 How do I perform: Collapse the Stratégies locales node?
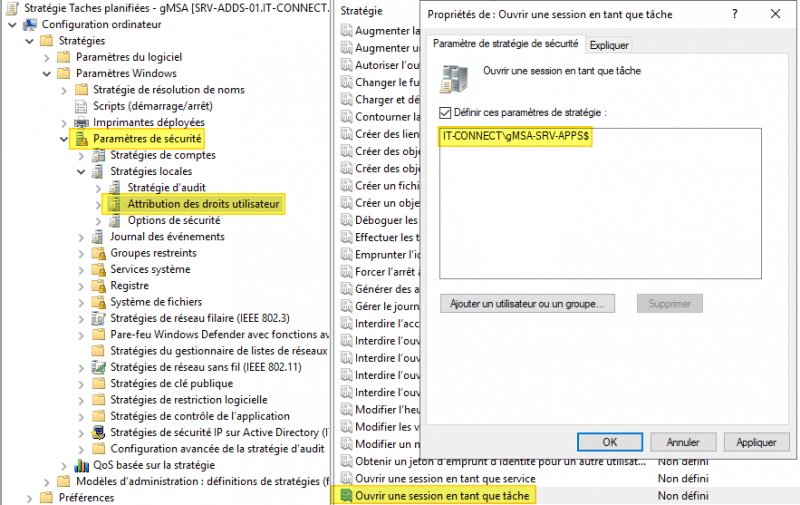[81, 172]
